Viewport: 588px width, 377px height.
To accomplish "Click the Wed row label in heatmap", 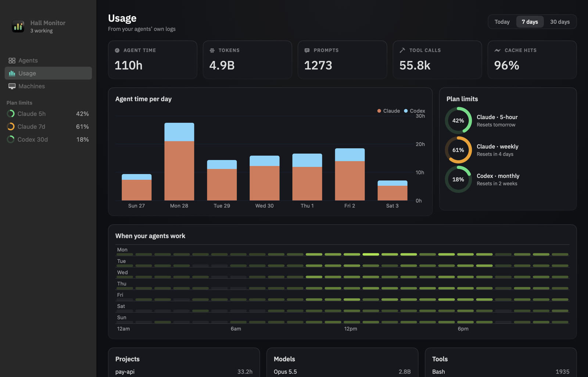I will [x=122, y=273].
